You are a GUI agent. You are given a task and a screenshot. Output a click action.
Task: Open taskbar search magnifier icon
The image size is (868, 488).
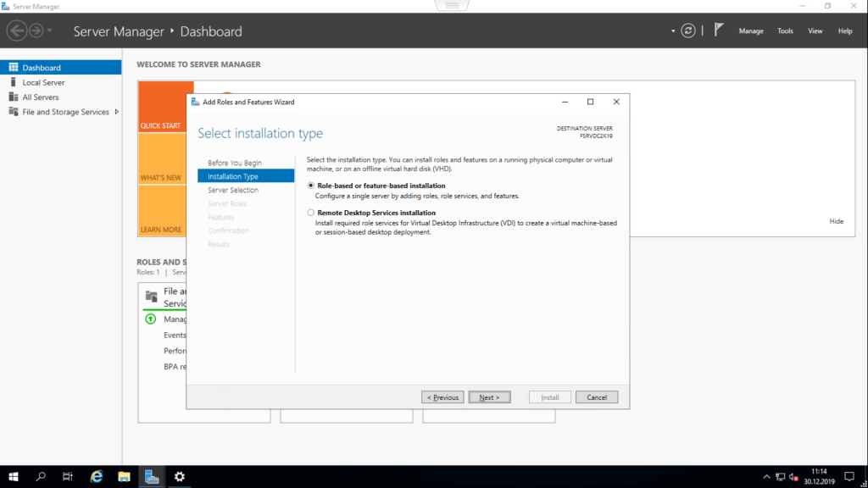pos(41,477)
